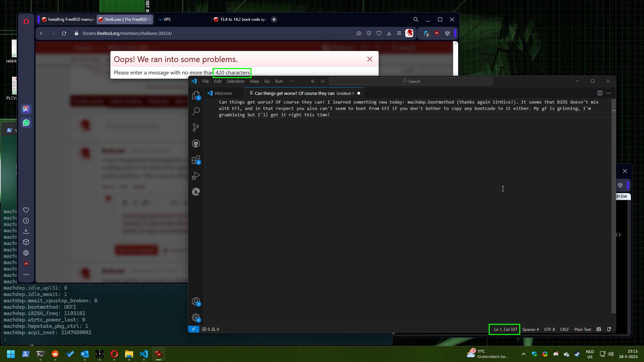Open the Extensions view in VS Code
The width and height of the screenshot is (644, 362).
[196, 160]
